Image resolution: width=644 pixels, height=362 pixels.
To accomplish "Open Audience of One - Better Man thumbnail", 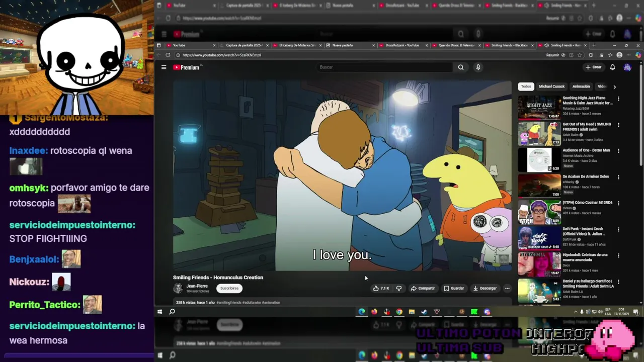I will tap(539, 159).
